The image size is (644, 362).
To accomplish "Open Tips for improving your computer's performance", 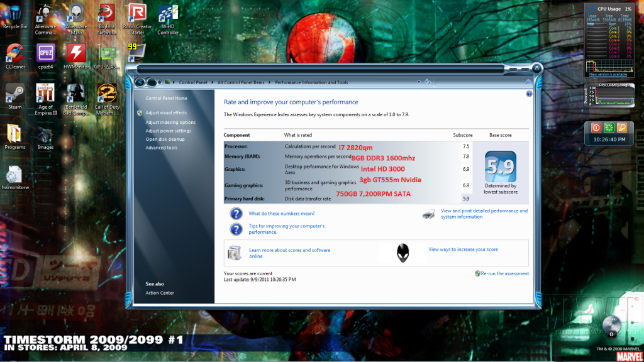I will pos(286,229).
